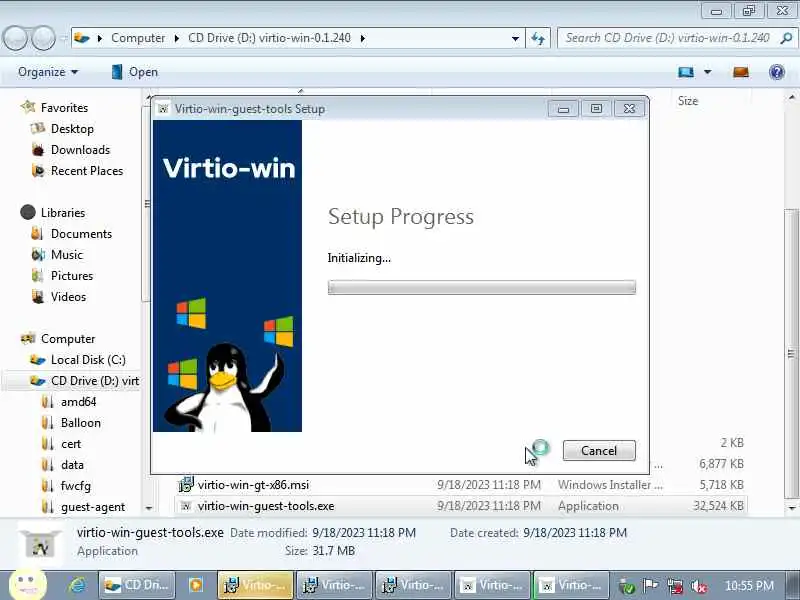Open Windows Media Player taskbar icon
The height and width of the screenshot is (600, 800).
[195, 585]
